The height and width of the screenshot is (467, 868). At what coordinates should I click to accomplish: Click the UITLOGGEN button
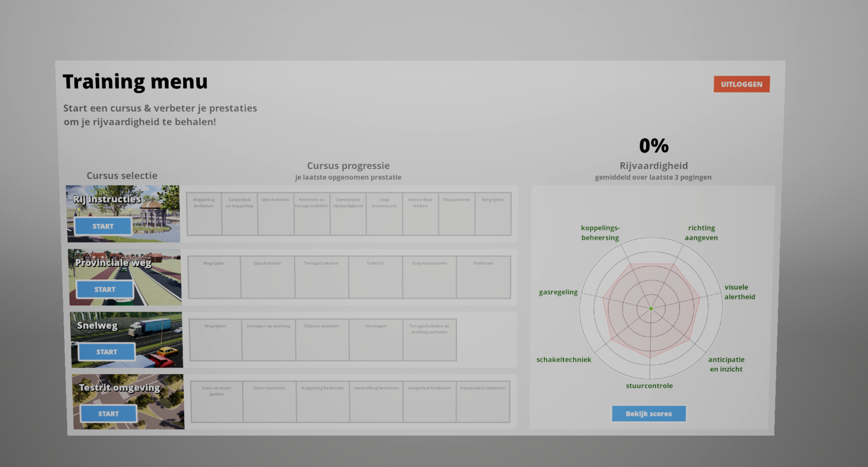[741, 84]
